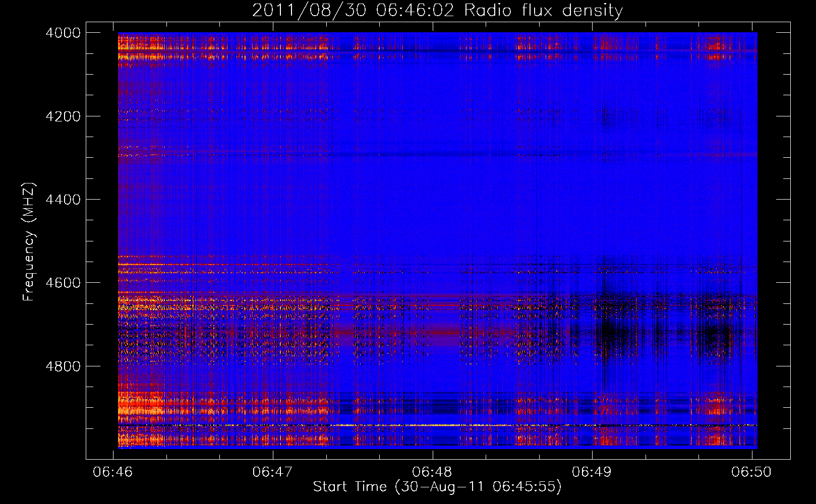Click the 4200 frequency tick label
The image size is (816, 504).
(x=63, y=116)
